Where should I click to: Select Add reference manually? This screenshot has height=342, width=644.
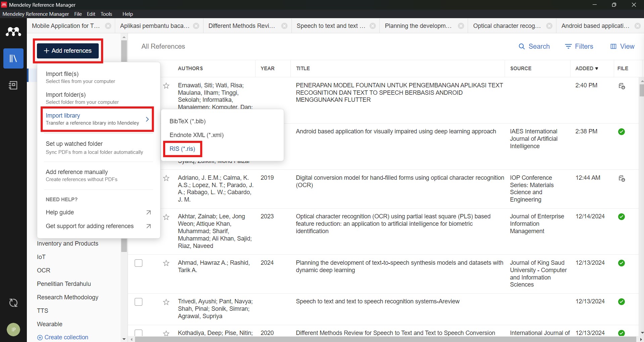tap(98, 175)
